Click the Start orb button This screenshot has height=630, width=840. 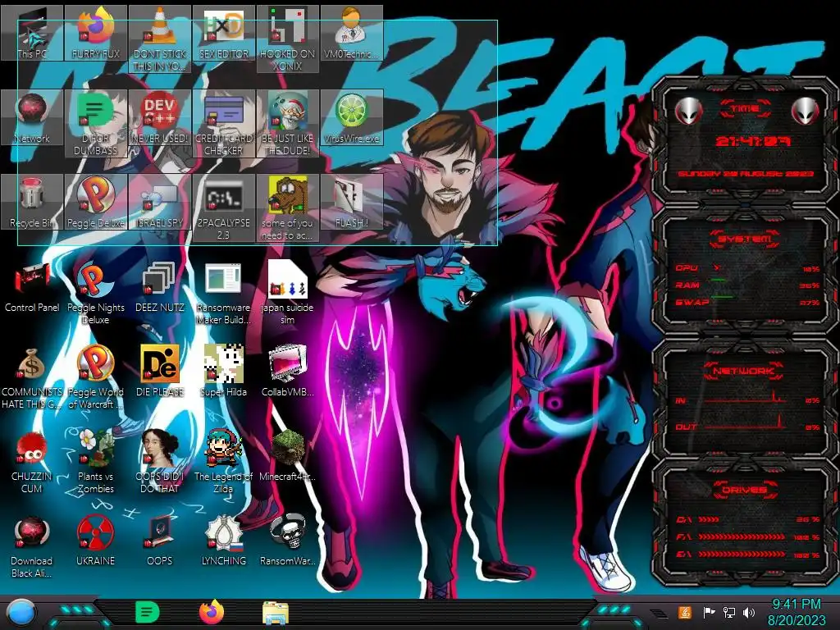[21, 613]
